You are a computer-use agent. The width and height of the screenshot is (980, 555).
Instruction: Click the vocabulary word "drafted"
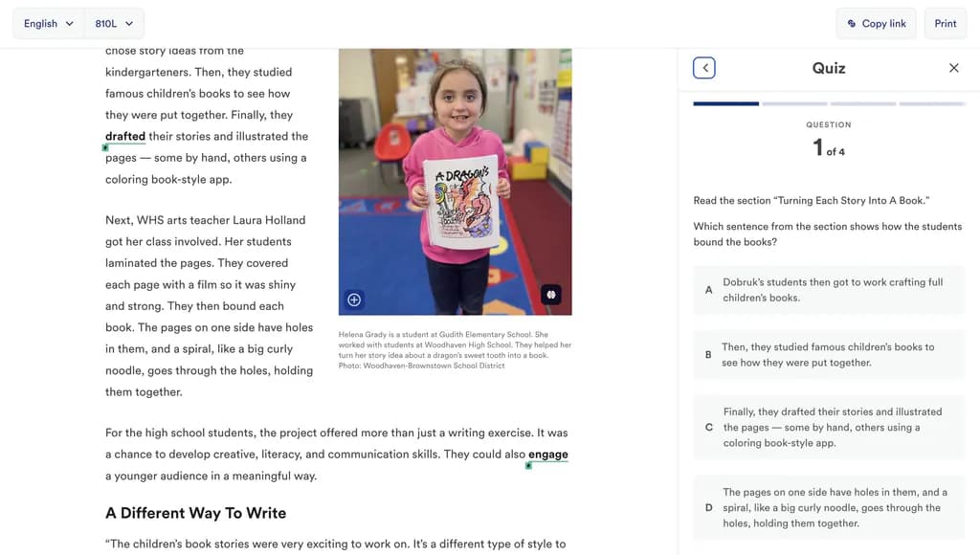[125, 136]
